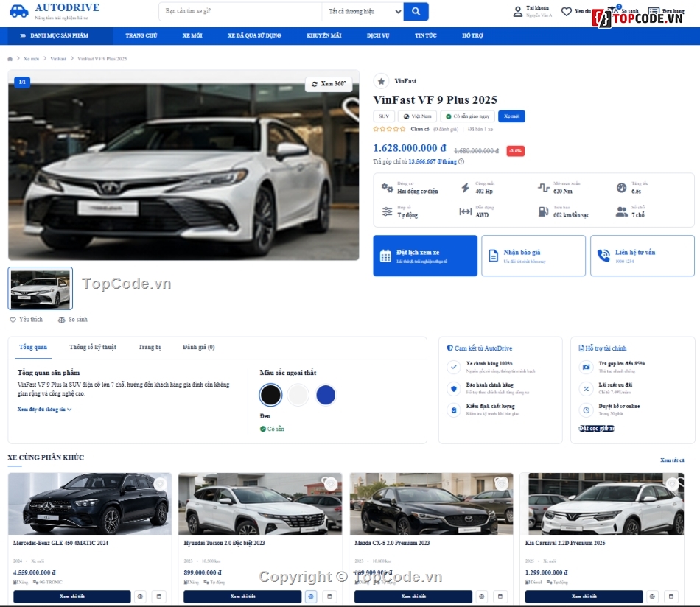Open the Hỗ trợ menu item

click(472, 35)
